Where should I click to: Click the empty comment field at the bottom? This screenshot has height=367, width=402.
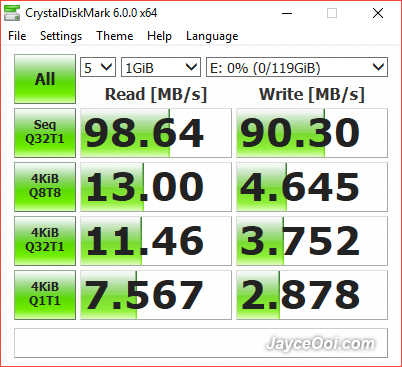pos(201,343)
